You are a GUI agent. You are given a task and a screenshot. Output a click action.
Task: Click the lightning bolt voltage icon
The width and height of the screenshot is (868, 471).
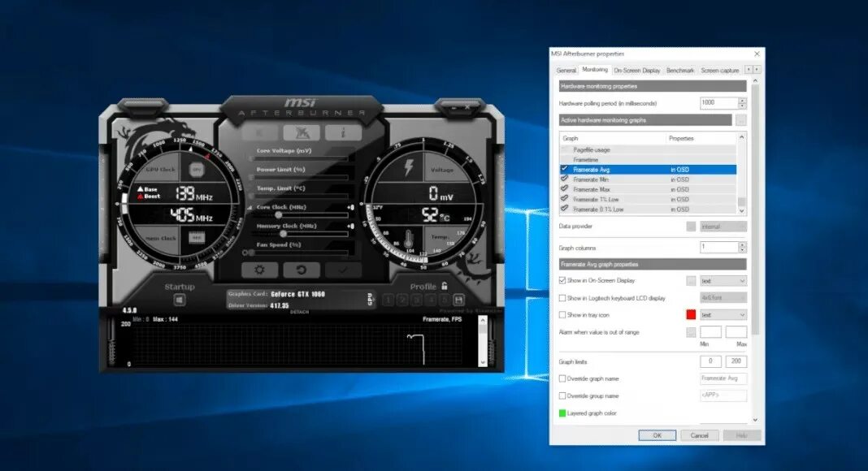tap(409, 167)
